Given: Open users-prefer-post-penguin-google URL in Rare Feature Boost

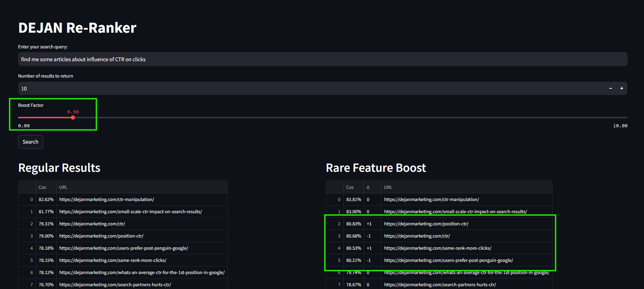Looking at the screenshot, I should 449,260.
